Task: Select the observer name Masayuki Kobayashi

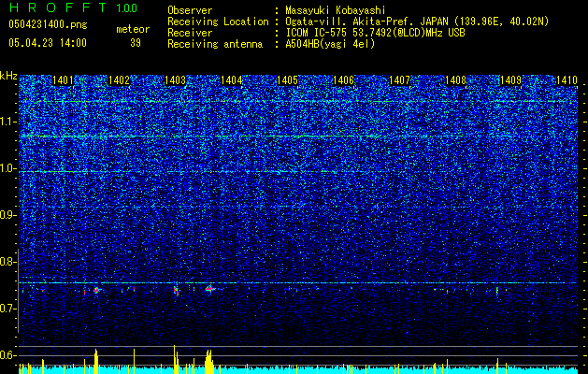Action: click(335, 10)
